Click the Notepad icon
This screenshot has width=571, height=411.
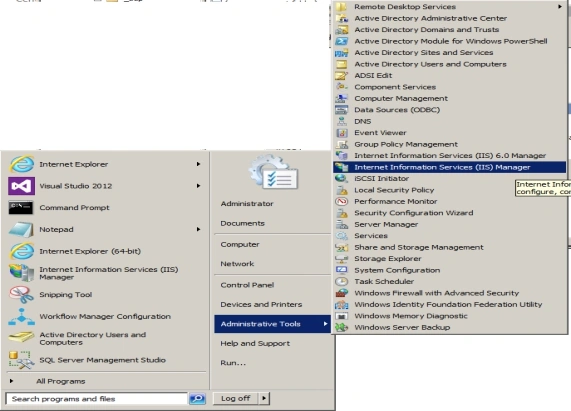tap(21, 230)
